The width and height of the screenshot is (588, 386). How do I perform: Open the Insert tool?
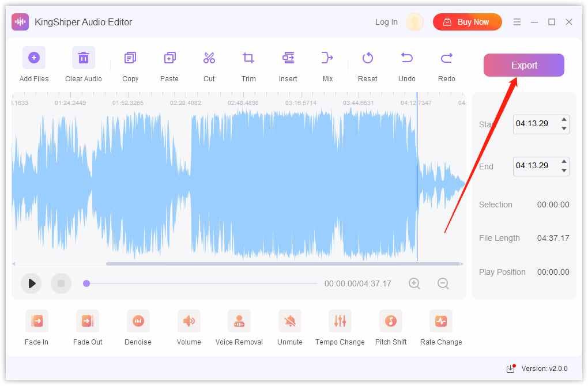[288, 58]
